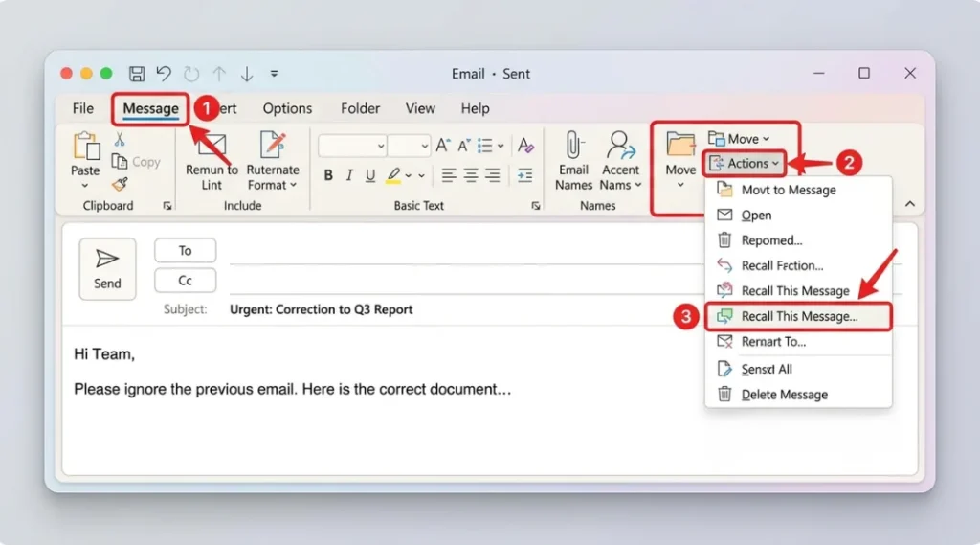Choose Recall This Message... with ellipsis
Image resolution: width=980 pixels, height=545 pixels.
(x=798, y=316)
